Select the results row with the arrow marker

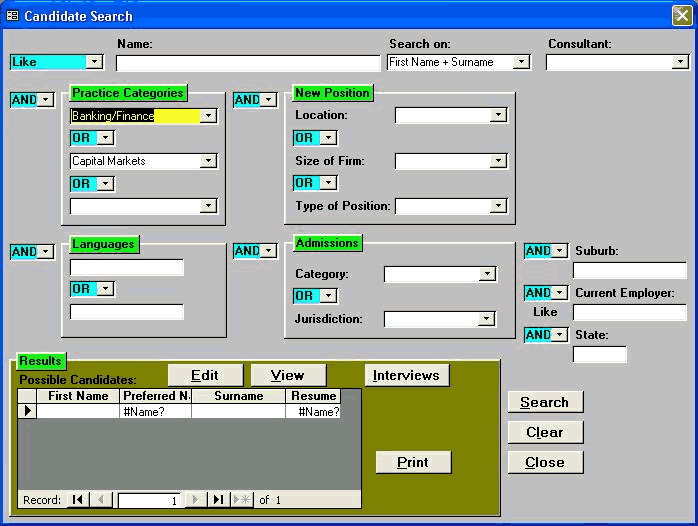click(27, 411)
